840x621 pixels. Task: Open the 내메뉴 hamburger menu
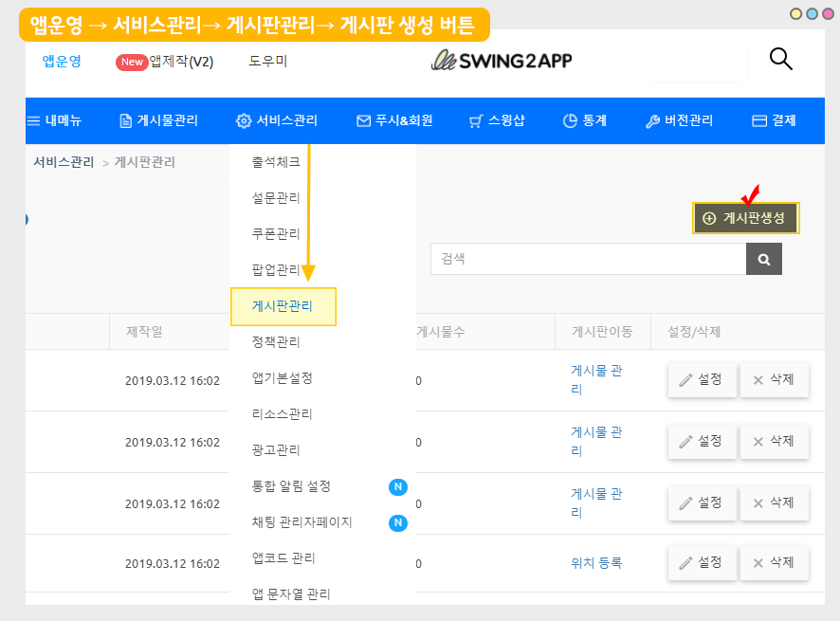click(x=54, y=120)
